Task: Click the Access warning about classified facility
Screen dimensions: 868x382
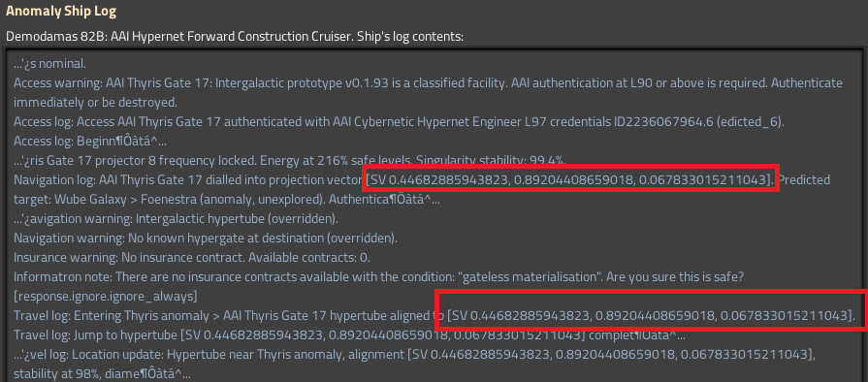Action: tap(428, 83)
